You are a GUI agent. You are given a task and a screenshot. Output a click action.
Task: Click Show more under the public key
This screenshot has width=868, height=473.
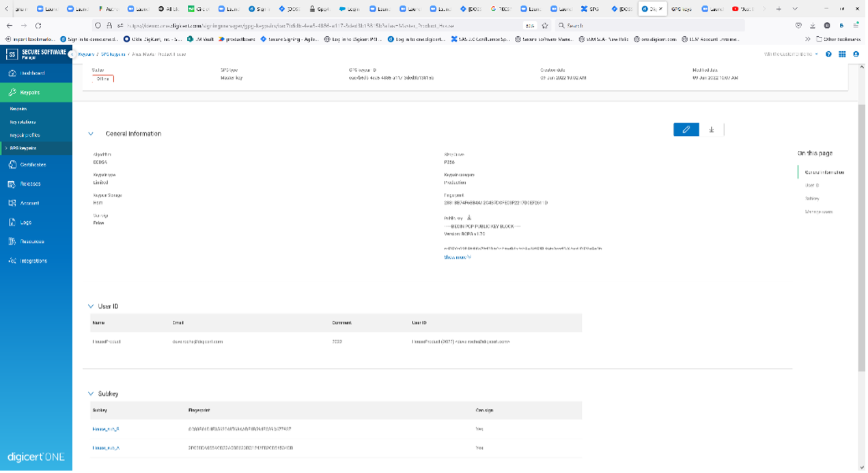[457, 257]
